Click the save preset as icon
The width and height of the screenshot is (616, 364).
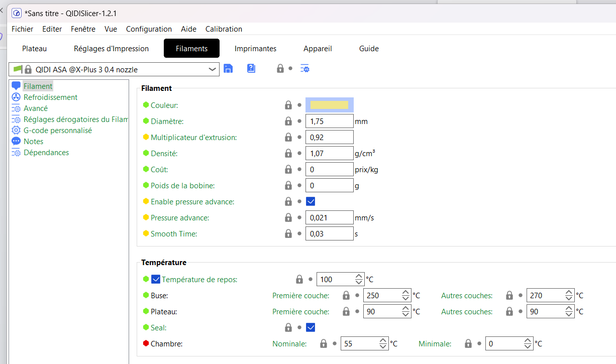coord(251,68)
